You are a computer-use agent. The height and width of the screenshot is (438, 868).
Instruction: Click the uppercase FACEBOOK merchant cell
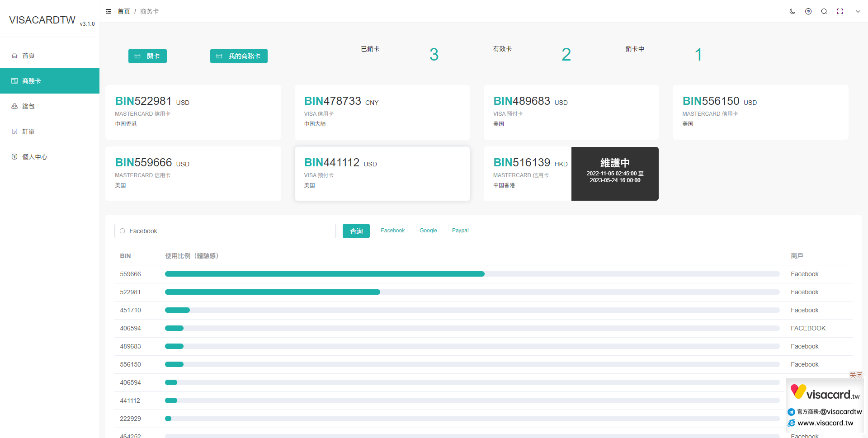pyautogui.click(x=808, y=328)
